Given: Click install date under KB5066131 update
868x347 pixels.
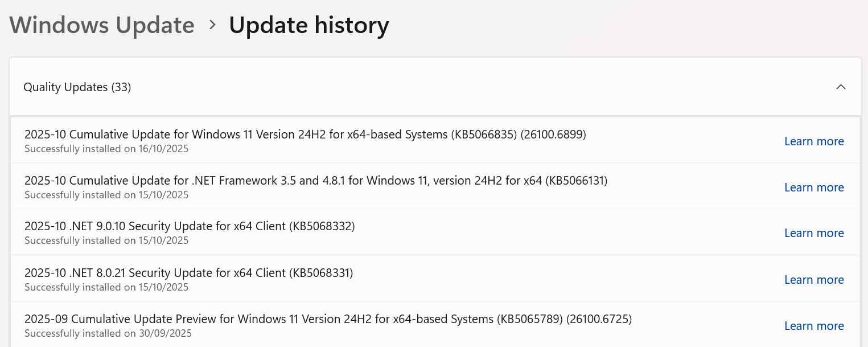Looking at the screenshot, I should point(106,195).
